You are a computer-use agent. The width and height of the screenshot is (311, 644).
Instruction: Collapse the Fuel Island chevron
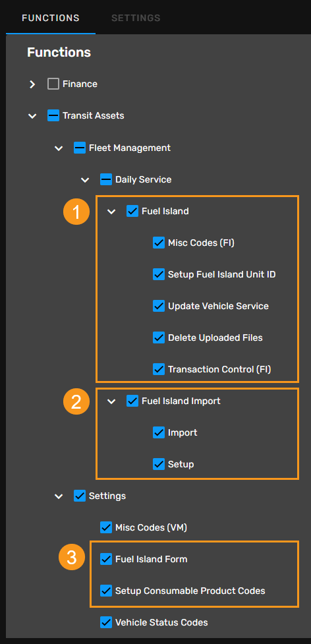coord(111,212)
